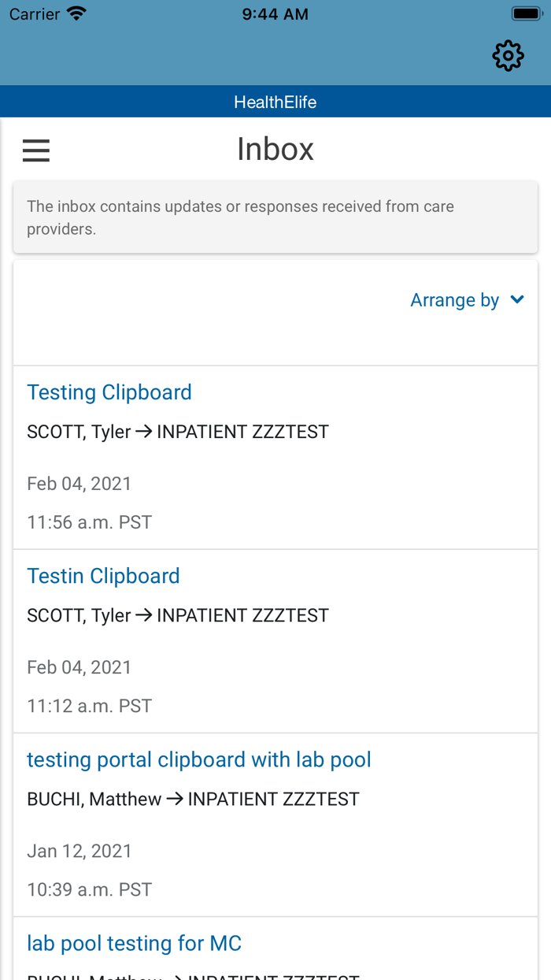Expand the Arrange by sort label

[x=454, y=300]
